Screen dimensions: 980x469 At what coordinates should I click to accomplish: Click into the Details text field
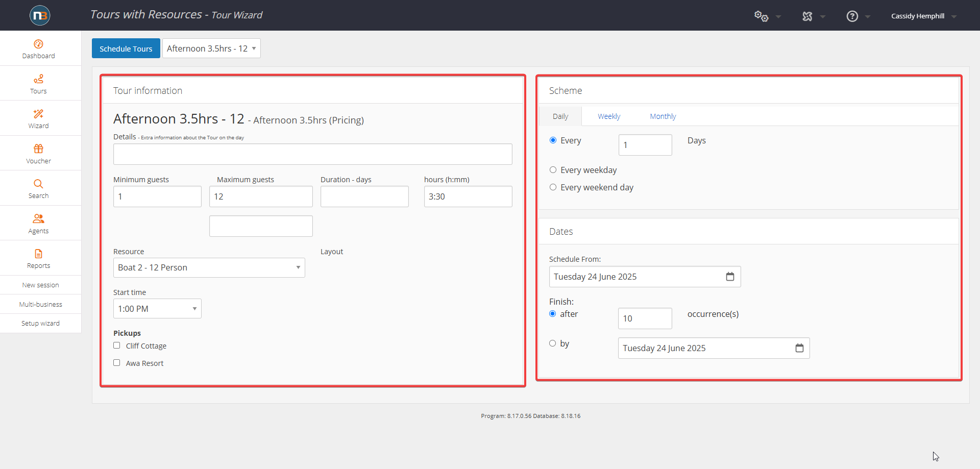click(x=313, y=154)
